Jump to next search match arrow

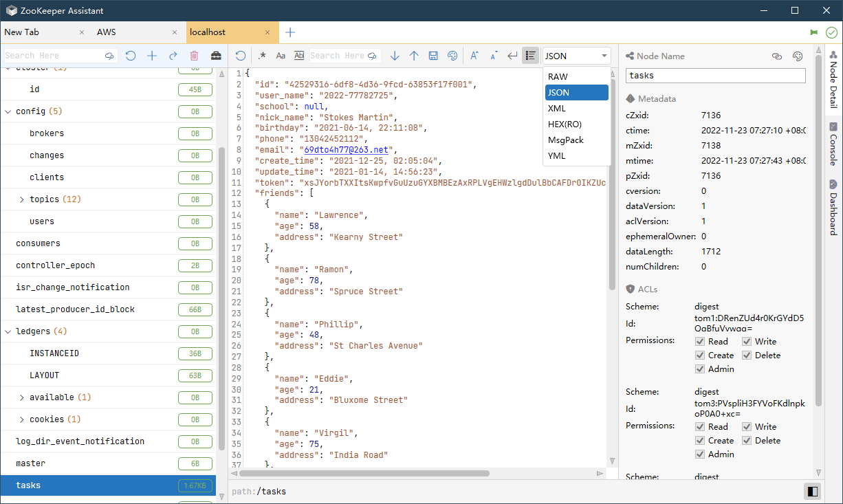[x=395, y=56]
